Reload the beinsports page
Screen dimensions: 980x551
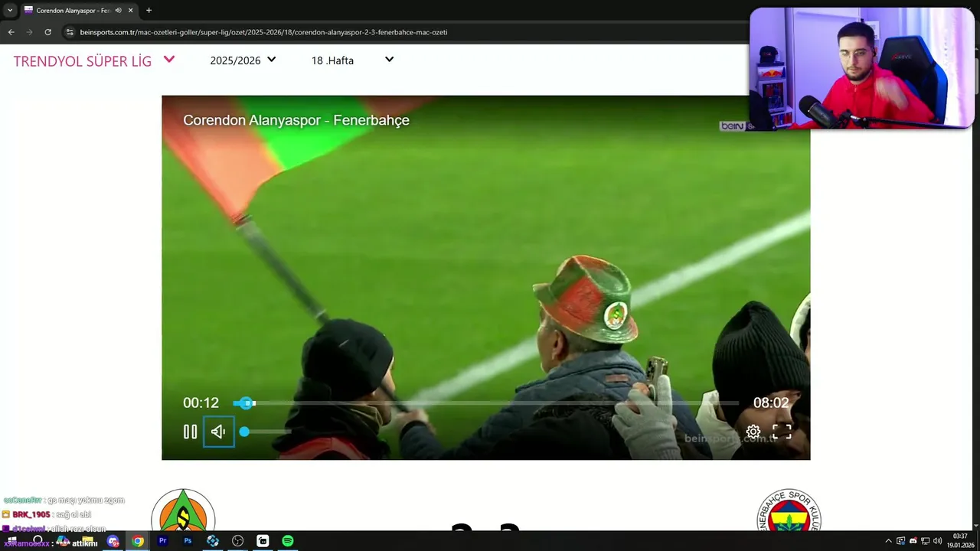47,32
